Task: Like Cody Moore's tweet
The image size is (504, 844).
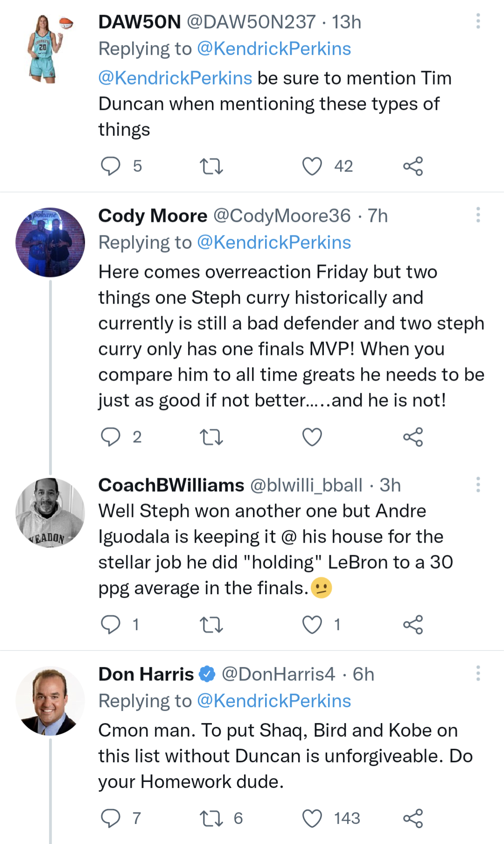Action: tap(312, 437)
